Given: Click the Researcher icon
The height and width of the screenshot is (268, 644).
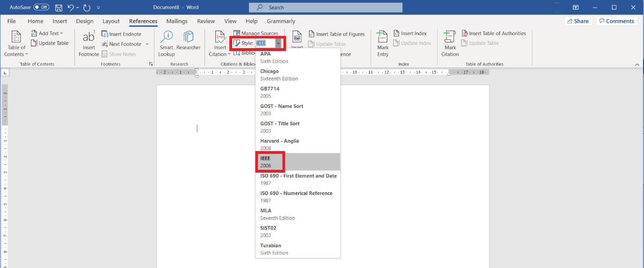Looking at the screenshot, I should coord(189,41).
